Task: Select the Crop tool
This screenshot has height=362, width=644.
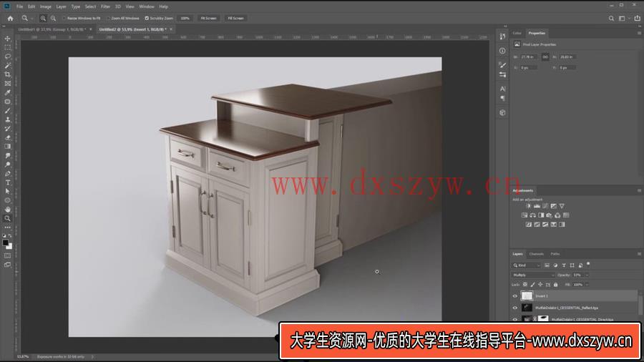Action: click(x=7, y=74)
